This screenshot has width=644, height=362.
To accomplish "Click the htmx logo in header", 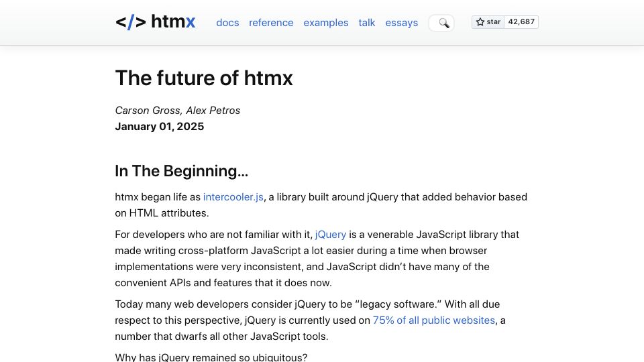I will 155,21.
